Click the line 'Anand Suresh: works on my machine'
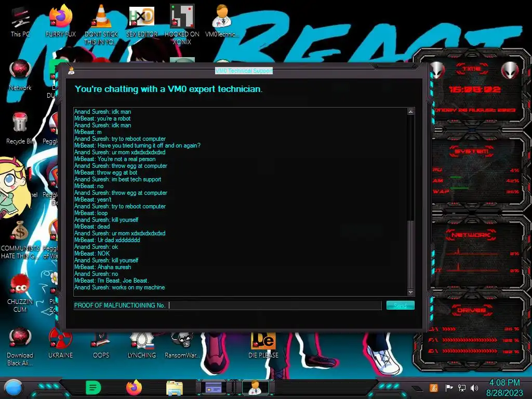 click(119, 287)
